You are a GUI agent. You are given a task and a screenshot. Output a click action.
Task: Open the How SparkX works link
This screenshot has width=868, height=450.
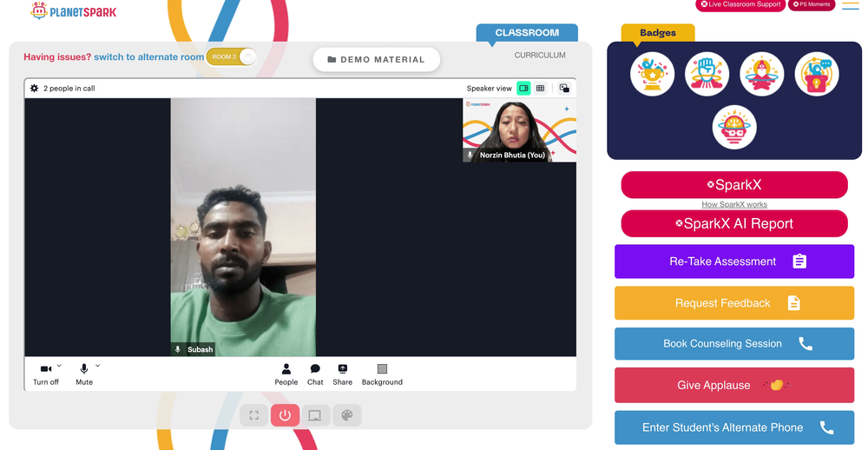734,204
